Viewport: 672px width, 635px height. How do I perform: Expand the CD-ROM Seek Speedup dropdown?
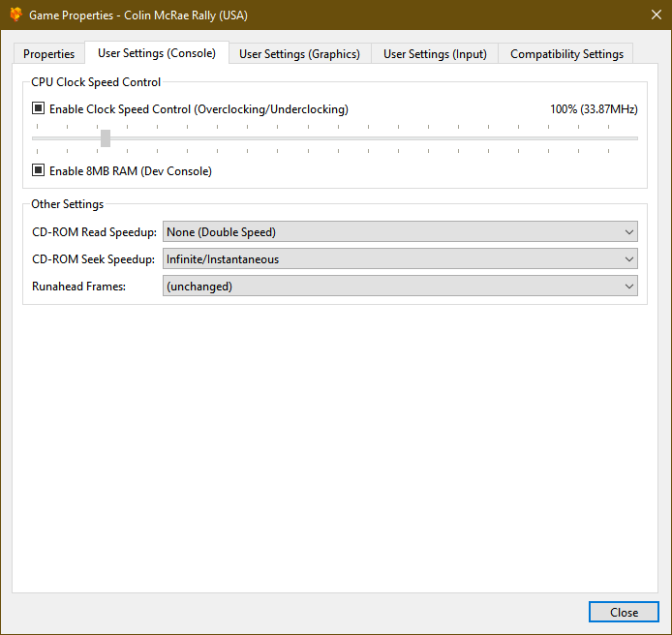400,259
